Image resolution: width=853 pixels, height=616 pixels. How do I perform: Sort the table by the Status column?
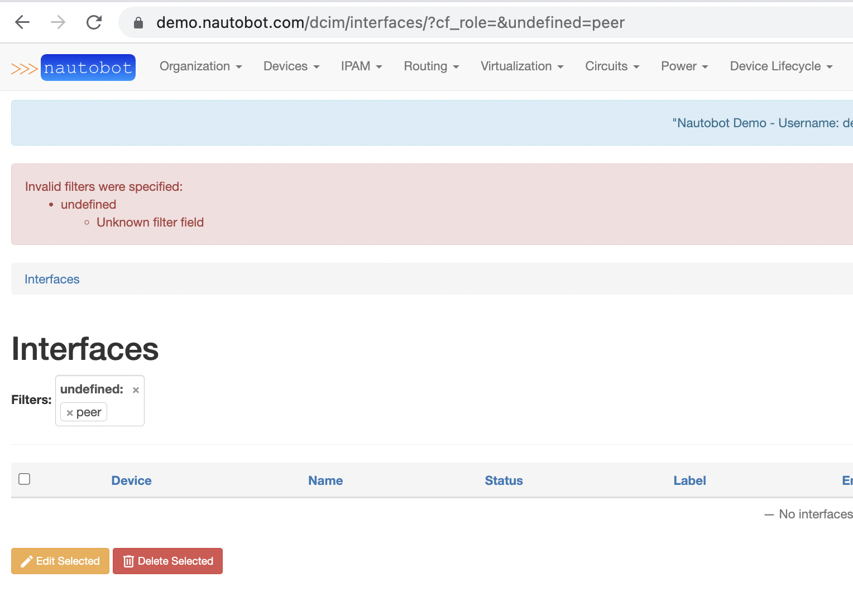point(504,480)
